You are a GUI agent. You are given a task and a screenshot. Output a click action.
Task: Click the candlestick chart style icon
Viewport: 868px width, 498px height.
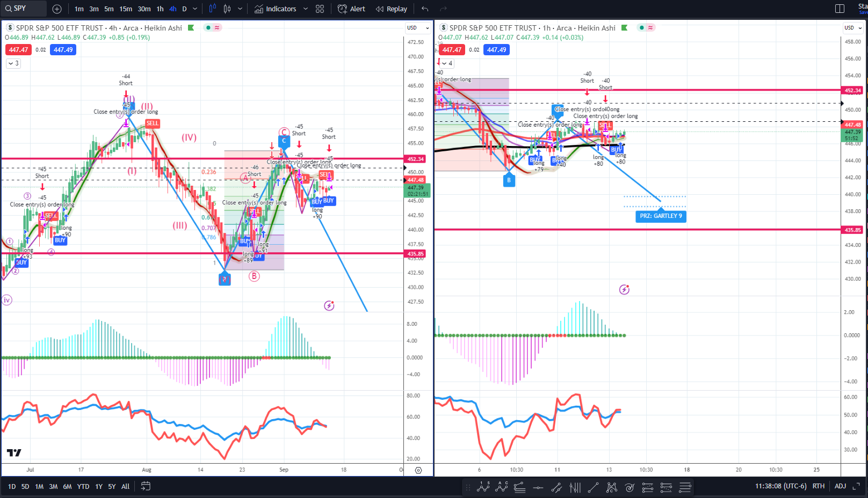pos(227,9)
